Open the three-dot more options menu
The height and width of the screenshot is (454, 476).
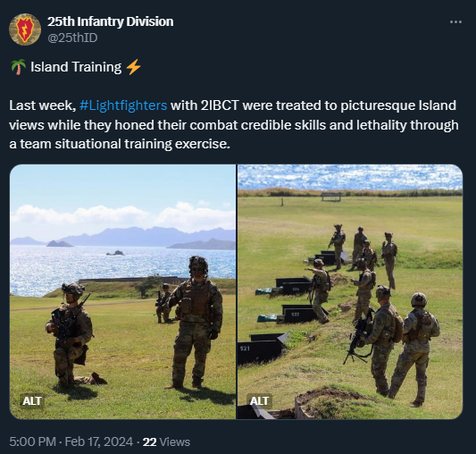click(455, 21)
